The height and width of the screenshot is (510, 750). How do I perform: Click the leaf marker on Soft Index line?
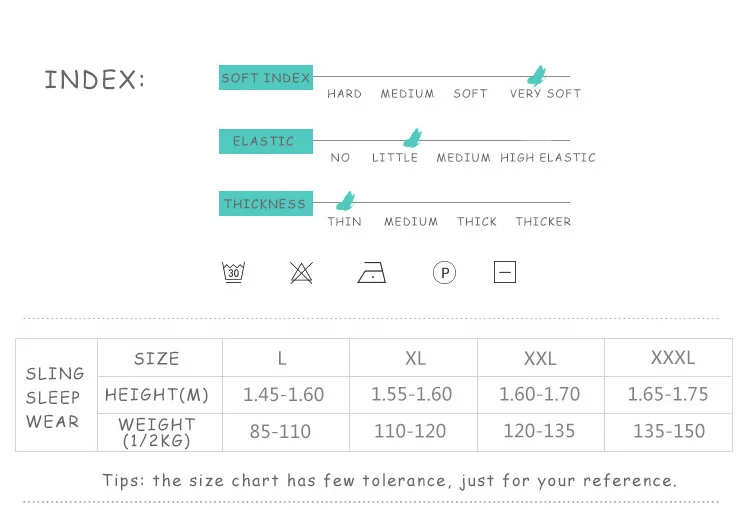(537, 76)
